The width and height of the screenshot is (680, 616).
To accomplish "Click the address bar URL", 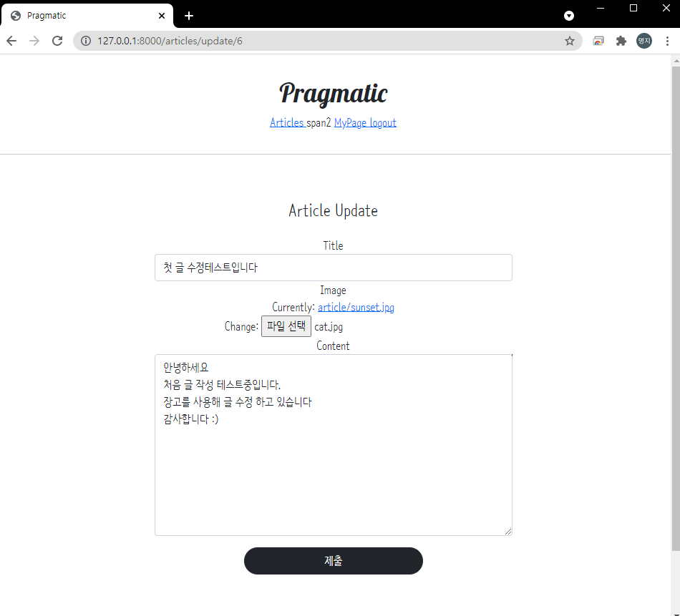I will coord(170,41).
